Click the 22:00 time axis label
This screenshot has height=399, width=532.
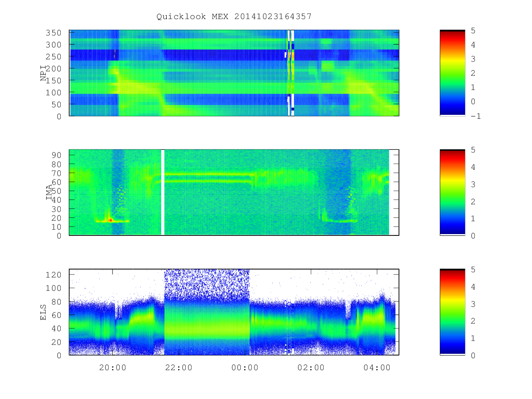[x=179, y=368]
